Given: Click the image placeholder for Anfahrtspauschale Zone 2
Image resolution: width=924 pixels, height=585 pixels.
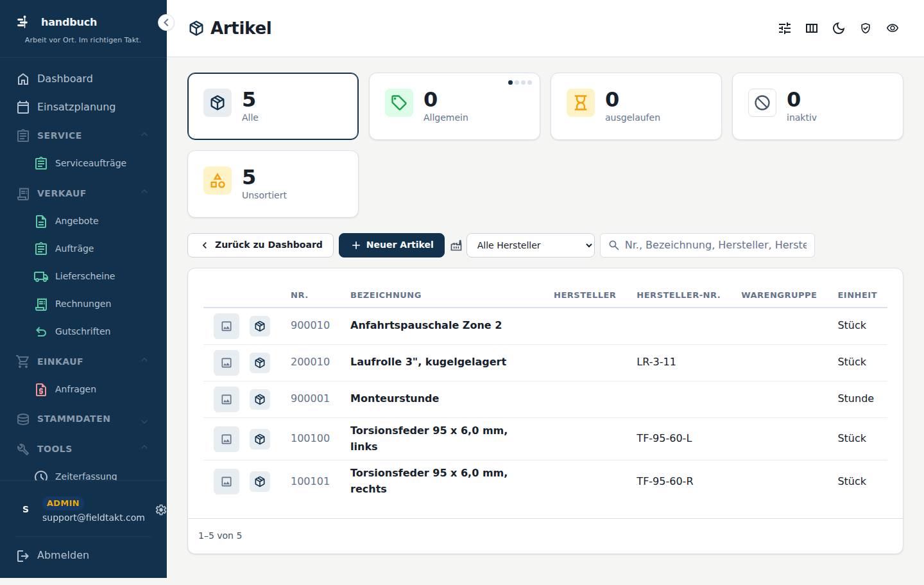Looking at the screenshot, I should tap(227, 326).
